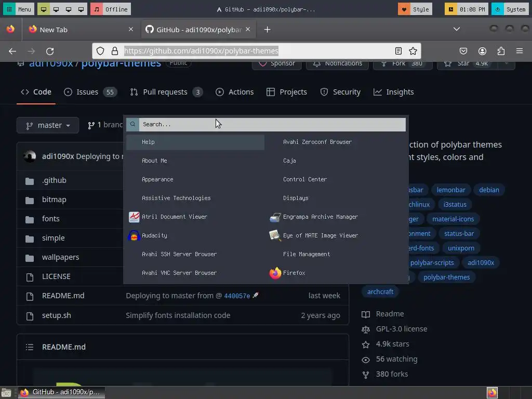This screenshot has height=399, width=532.
Task: Reload the current GitHub page
Action: click(x=50, y=51)
